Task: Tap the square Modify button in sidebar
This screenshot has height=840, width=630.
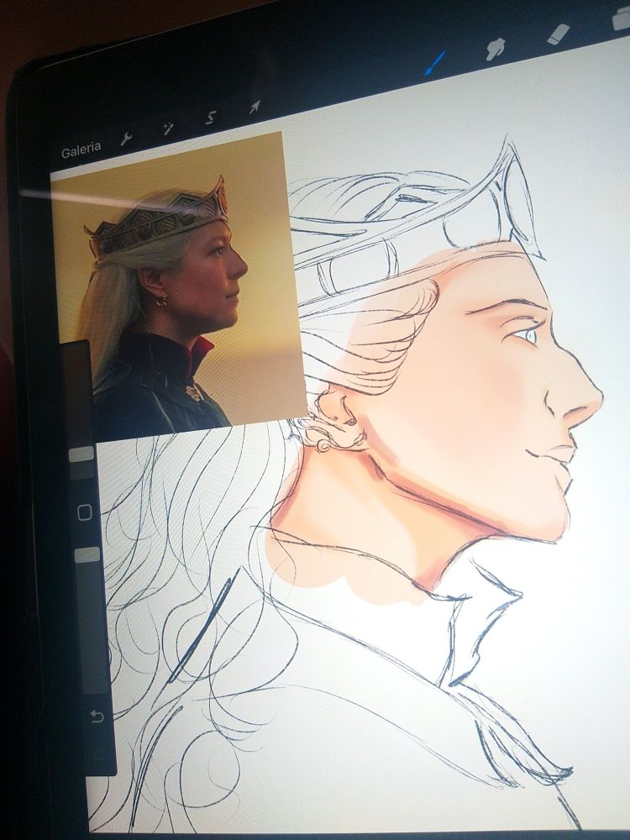Action: point(85,512)
